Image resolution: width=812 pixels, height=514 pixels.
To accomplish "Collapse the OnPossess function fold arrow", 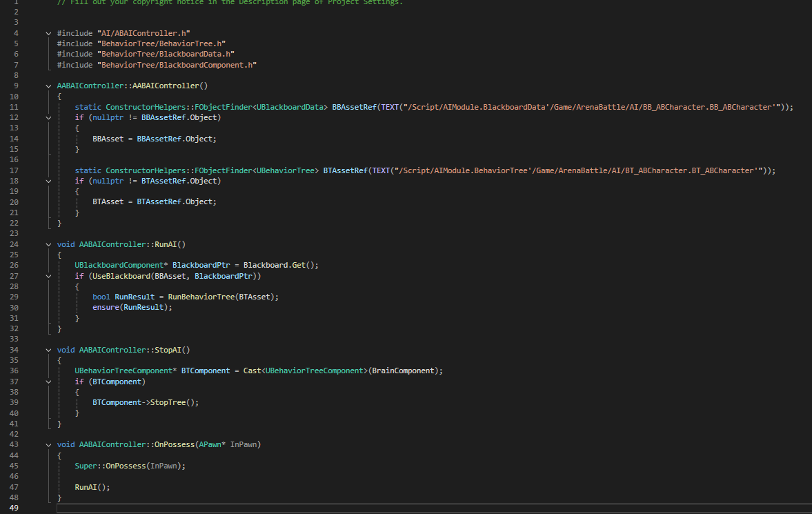I will [48, 444].
